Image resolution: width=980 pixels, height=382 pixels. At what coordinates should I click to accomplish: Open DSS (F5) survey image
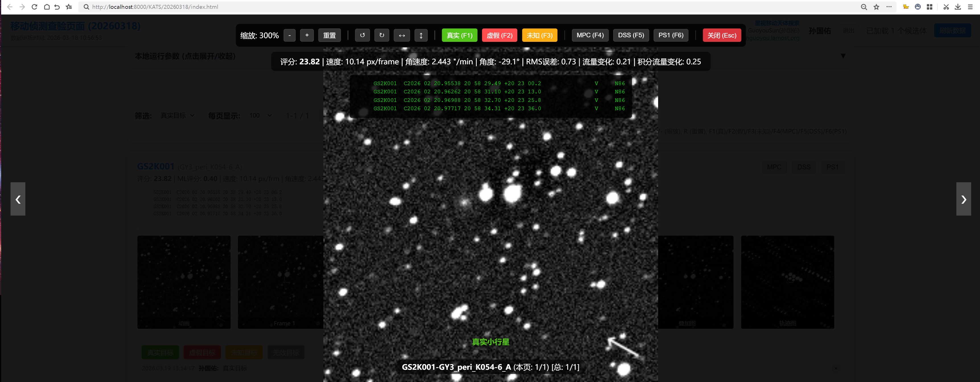click(x=631, y=35)
